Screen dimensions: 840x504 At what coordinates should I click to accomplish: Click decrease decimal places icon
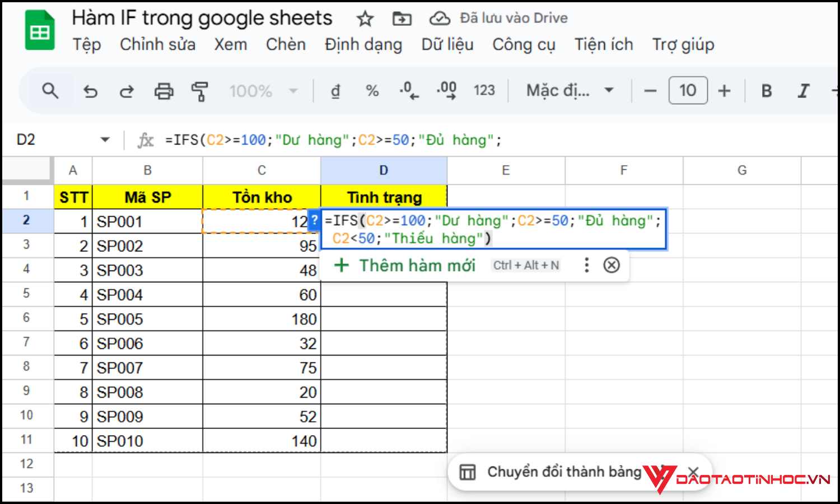(x=409, y=91)
